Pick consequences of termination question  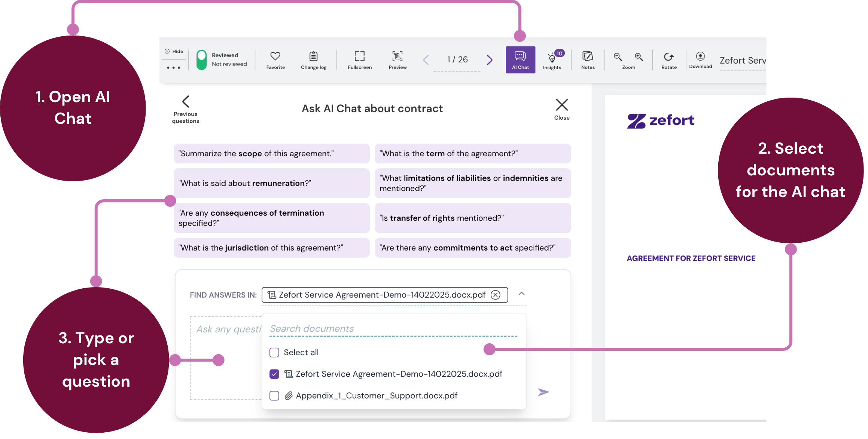click(271, 218)
